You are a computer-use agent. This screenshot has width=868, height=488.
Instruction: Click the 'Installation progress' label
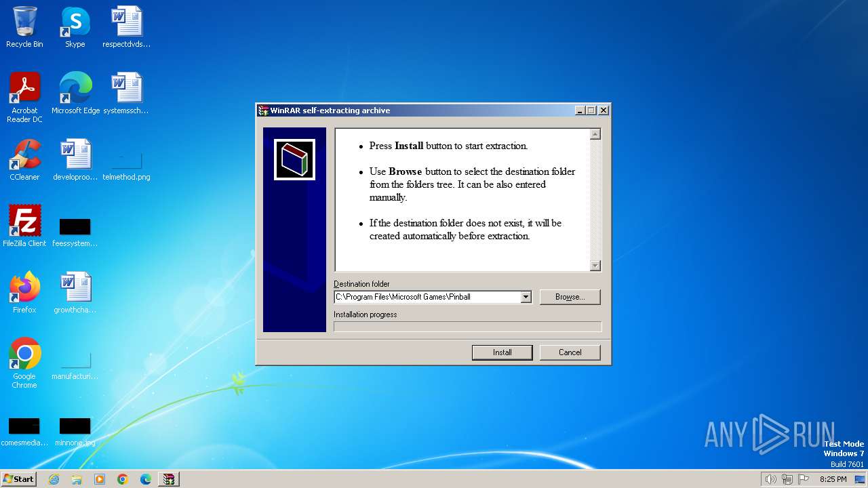366,314
